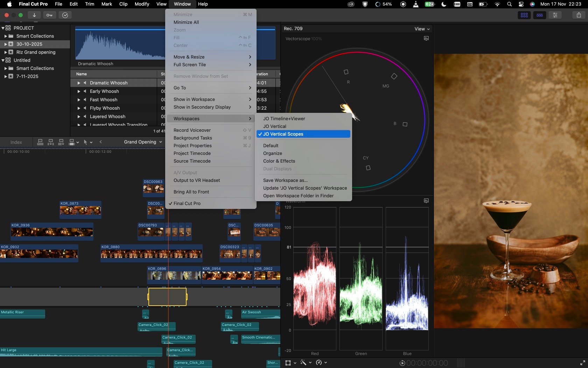Screen dimensions: 588x368
Task: Open Control Center in menu bar
Action: tap(521, 4)
